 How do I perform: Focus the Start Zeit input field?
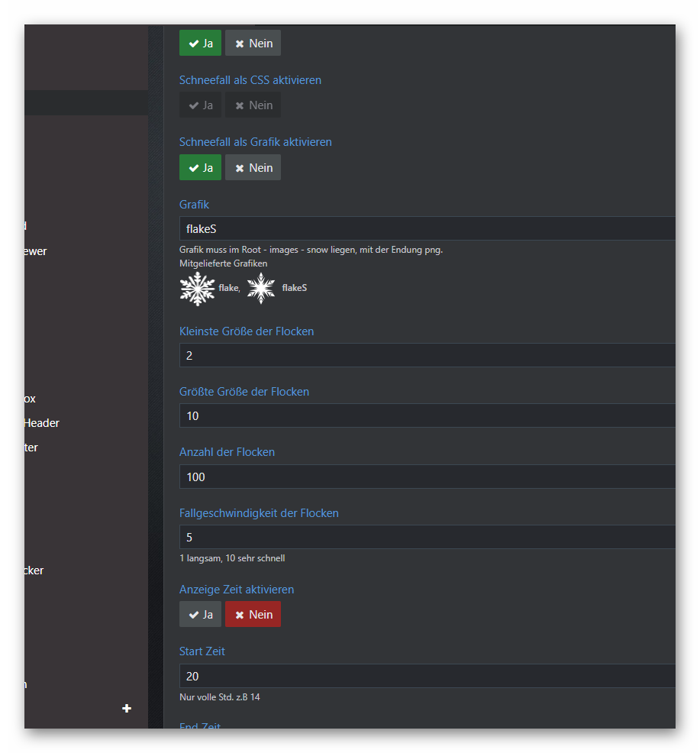coord(427,677)
